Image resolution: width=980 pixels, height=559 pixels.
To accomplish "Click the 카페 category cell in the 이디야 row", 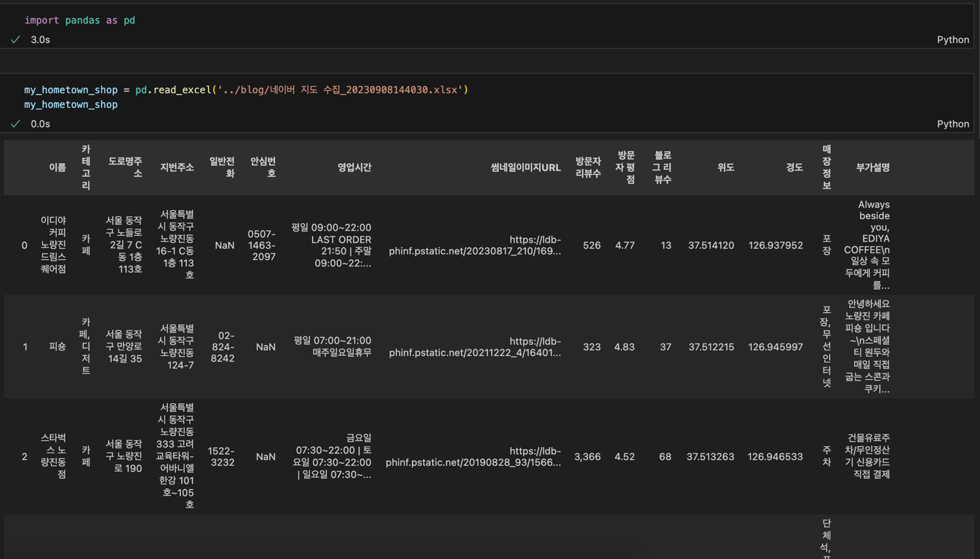I will (x=86, y=245).
